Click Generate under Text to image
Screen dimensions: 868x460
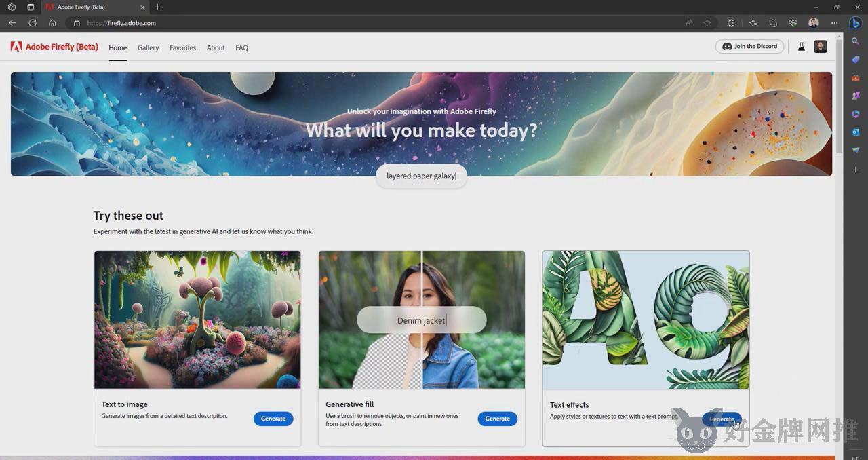click(x=273, y=419)
